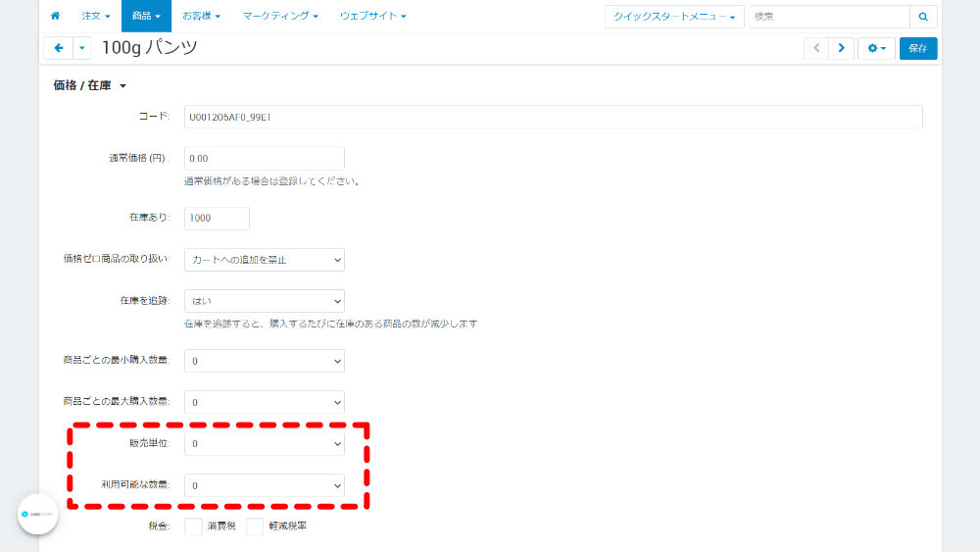Open the 在庫を追跡 dropdown

265,301
